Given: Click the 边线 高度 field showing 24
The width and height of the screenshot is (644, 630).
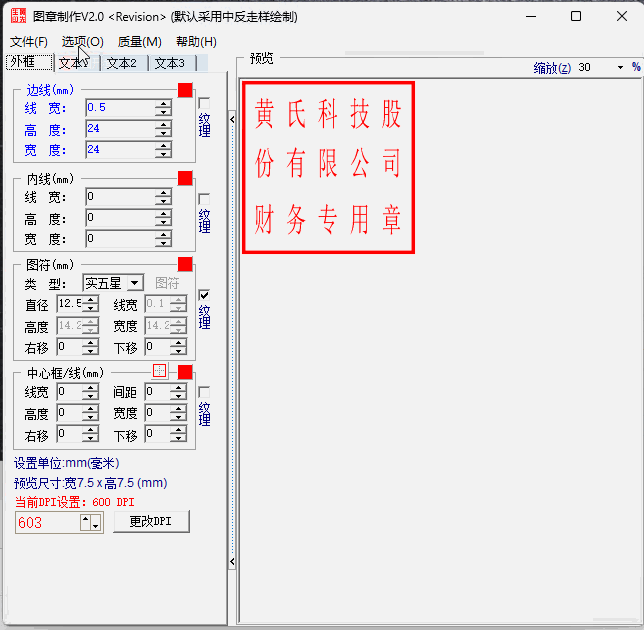Looking at the screenshot, I should [120, 129].
